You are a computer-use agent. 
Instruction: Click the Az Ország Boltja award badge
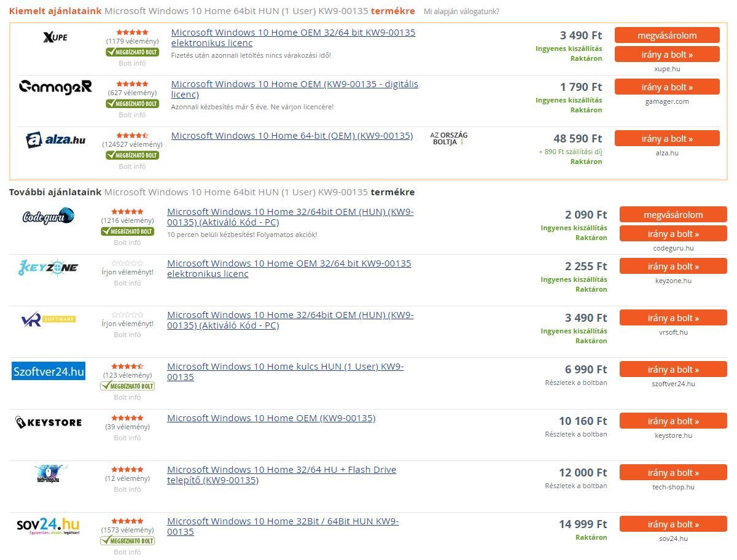pos(449,139)
